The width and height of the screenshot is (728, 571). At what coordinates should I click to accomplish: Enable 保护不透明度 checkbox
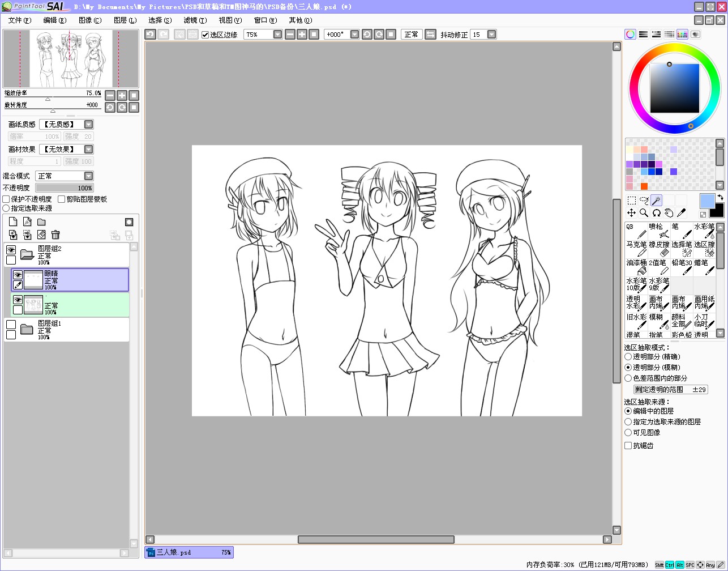click(6, 199)
